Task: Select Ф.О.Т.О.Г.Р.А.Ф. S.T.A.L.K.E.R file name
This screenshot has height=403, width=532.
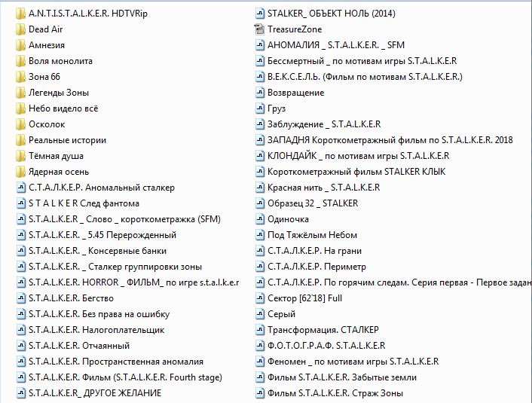Action: tap(326, 346)
